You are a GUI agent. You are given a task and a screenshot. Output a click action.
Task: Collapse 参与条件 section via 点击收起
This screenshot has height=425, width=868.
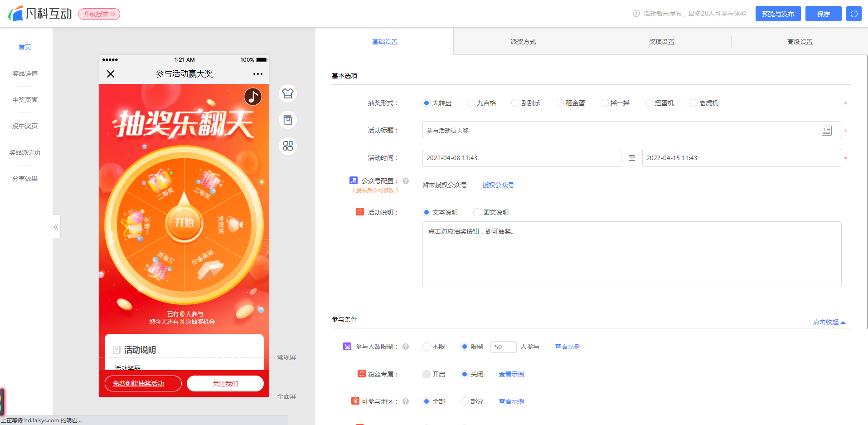click(x=829, y=322)
